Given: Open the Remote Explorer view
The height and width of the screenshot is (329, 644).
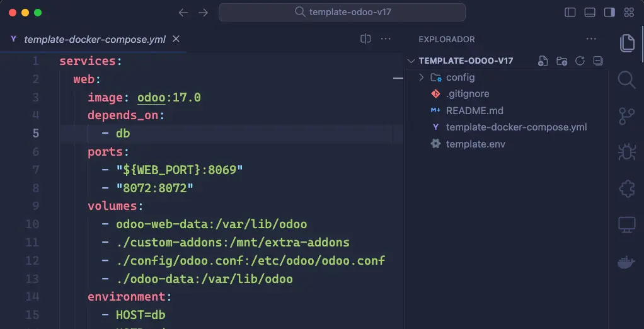Looking at the screenshot, I should click(627, 225).
